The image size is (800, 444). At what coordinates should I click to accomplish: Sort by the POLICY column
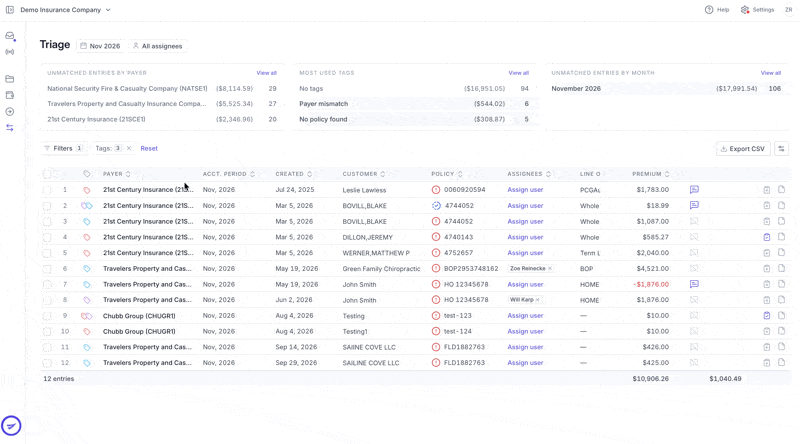pyautogui.click(x=447, y=174)
